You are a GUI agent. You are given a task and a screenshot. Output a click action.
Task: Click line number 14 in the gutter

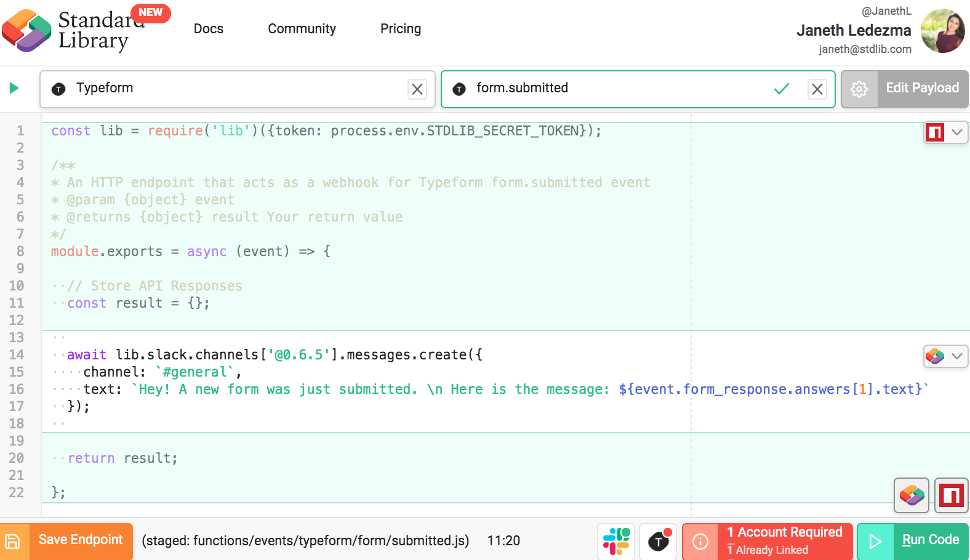point(17,354)
